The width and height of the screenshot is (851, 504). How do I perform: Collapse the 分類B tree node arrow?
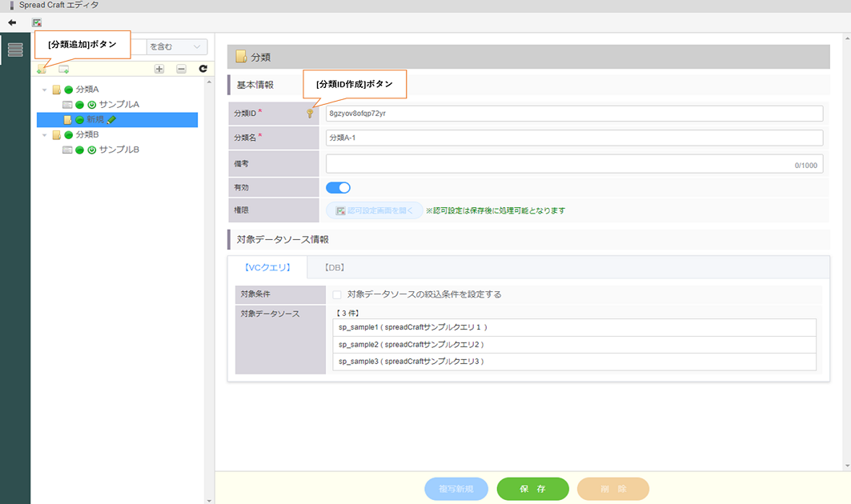(45, 135)
